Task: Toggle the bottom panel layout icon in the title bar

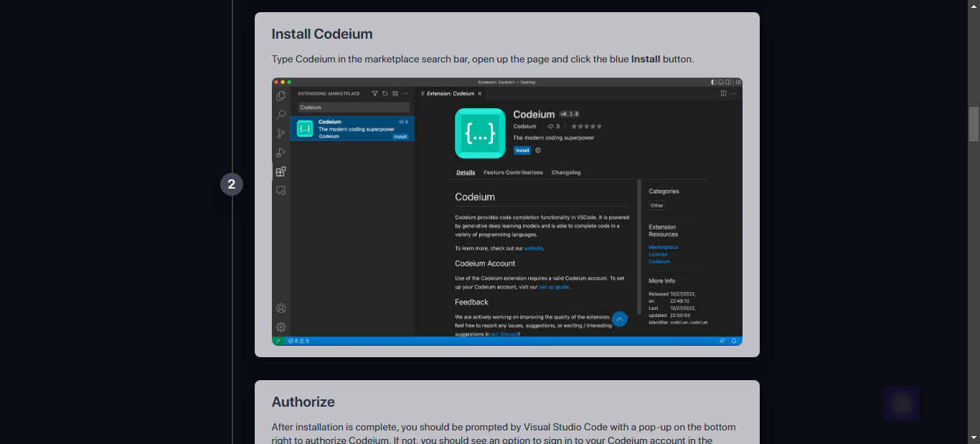Action: point(721,82)
